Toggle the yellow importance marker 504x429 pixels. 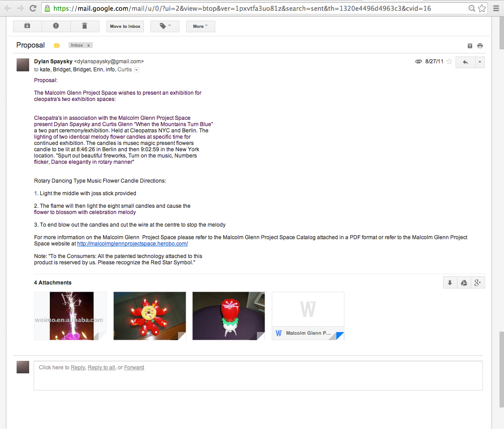tap(57, 45)
